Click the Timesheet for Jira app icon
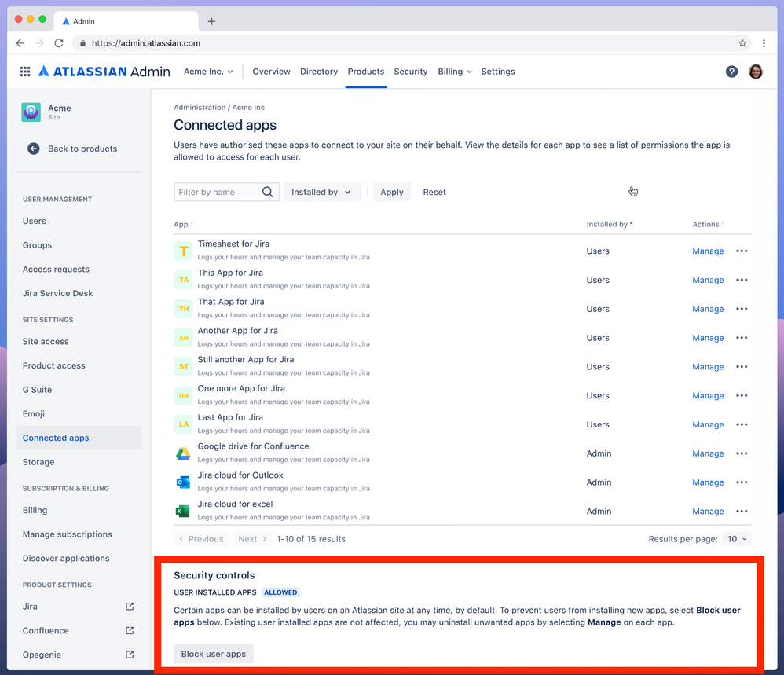This screenshot has height=675, width=784. tap(182, 251)
